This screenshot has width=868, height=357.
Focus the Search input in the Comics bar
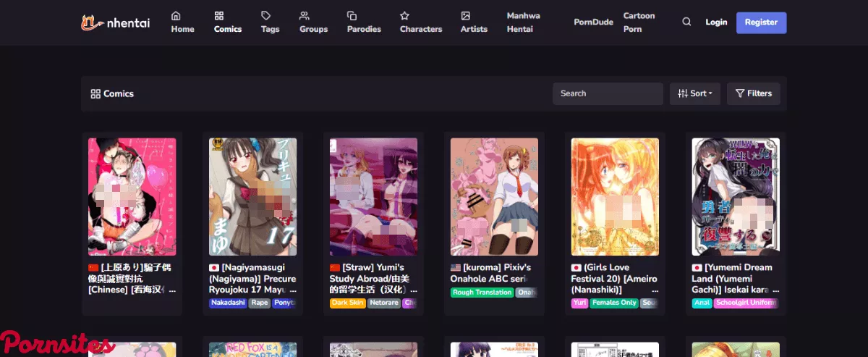(x=607, y=93)
